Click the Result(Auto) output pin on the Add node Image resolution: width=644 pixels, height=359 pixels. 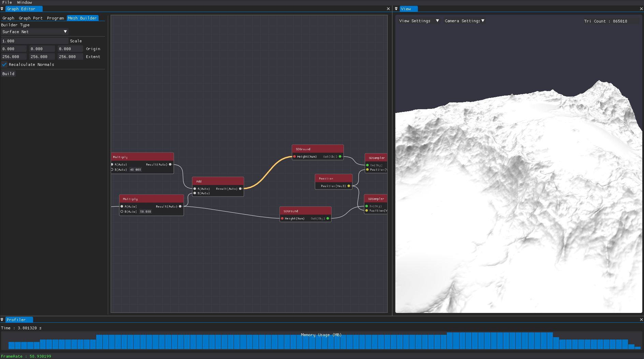[240, 189]
